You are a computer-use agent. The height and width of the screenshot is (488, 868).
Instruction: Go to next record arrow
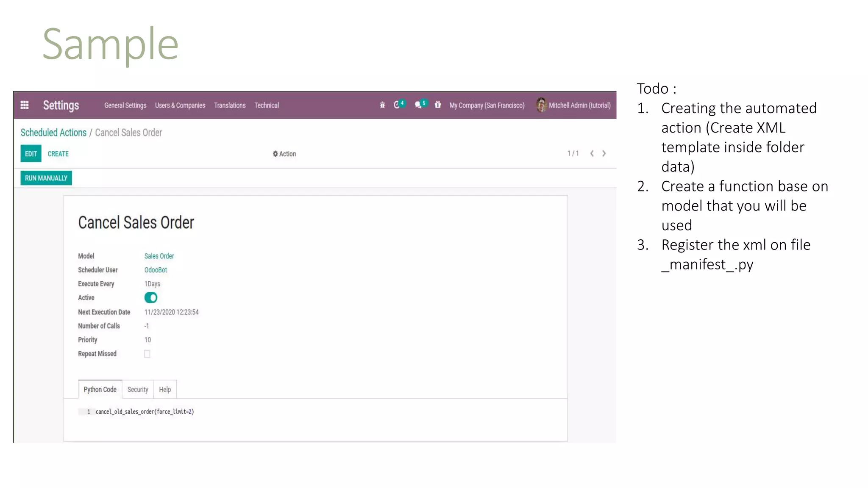[604, 153]
